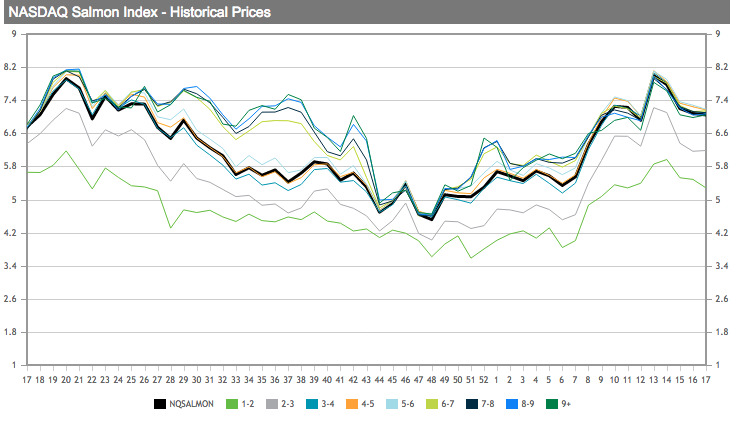Viewport: 732px width, 421px height.
Task: Toggle the 5-6 legend label
Action: (x=408, y=404)
